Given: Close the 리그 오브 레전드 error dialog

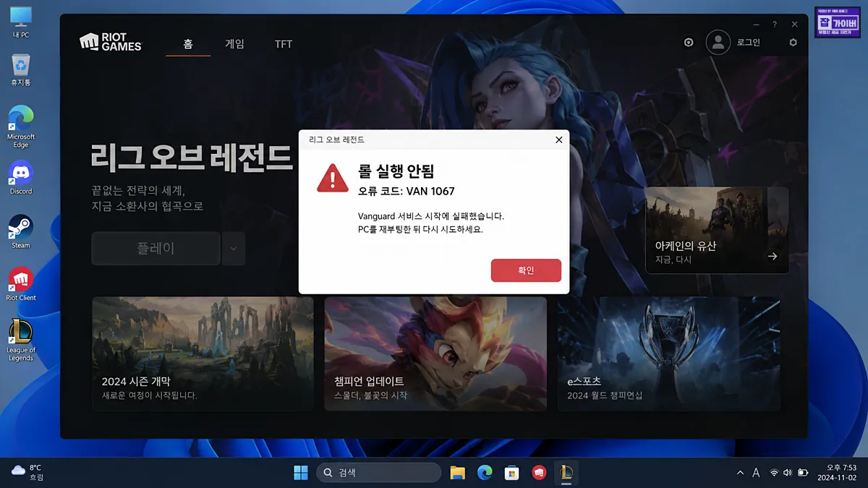Looking at the screenshot, I should coord(558,140).
